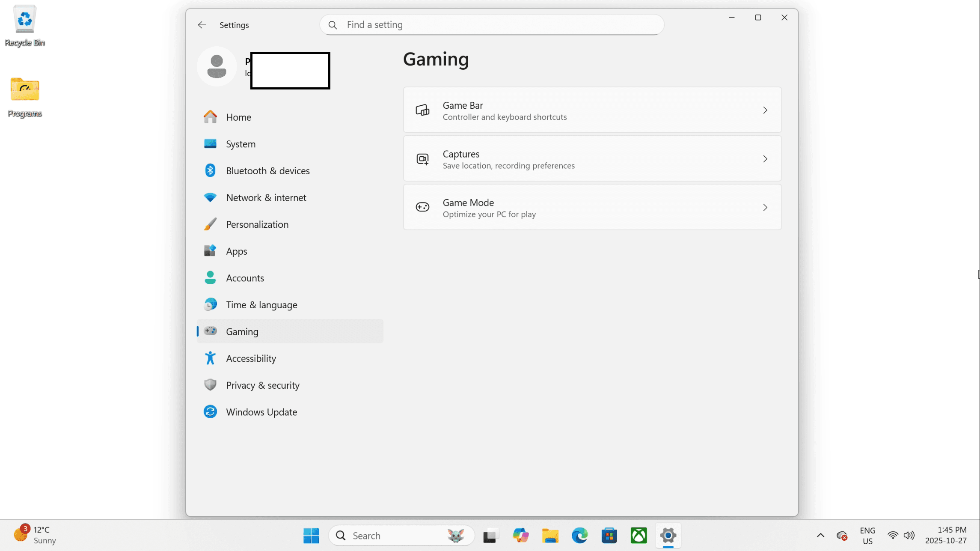Expand Captures settings chevron
980x551 pixels.
pos(765,159)
